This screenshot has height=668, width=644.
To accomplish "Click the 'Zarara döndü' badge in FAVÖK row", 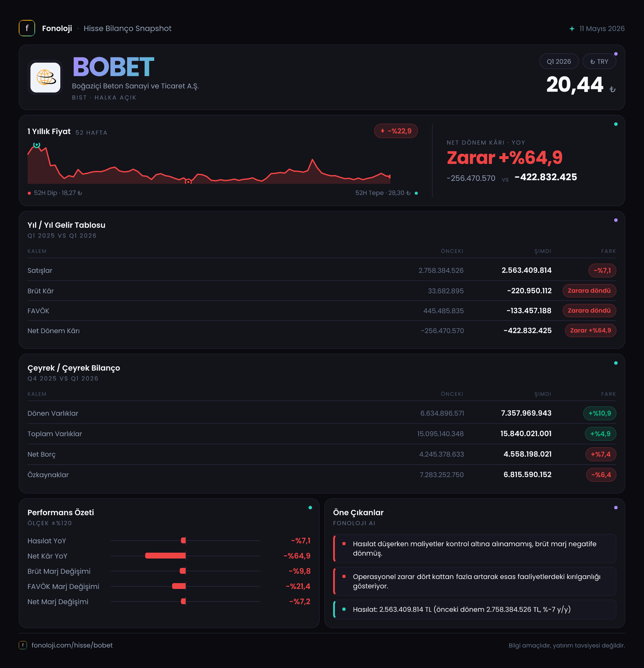I will pyautogui.click(x=589, y=311).
